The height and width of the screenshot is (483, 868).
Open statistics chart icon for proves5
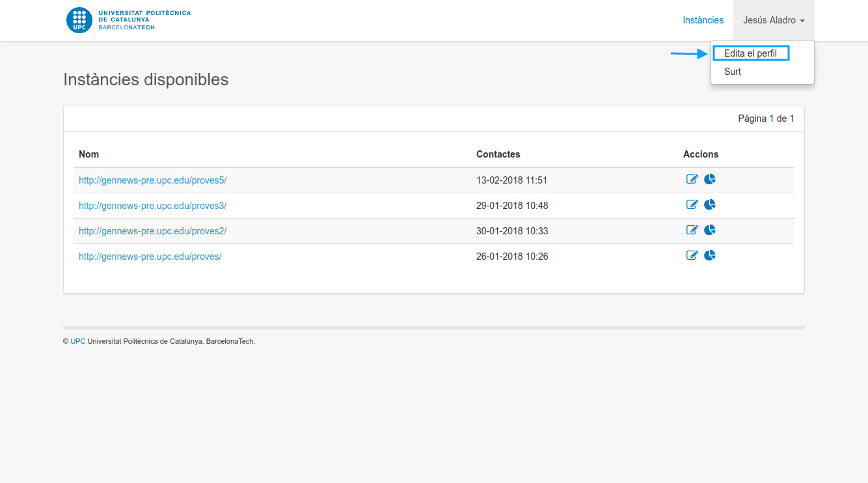click(x=710, y=180)
